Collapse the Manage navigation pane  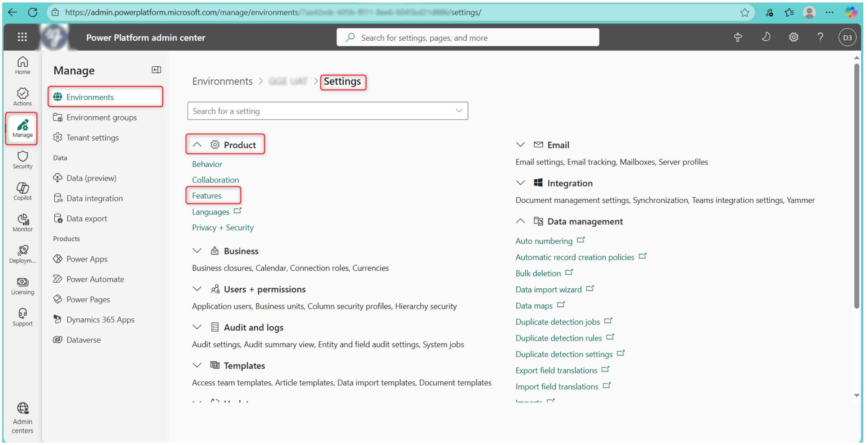(x=156, y=70)
